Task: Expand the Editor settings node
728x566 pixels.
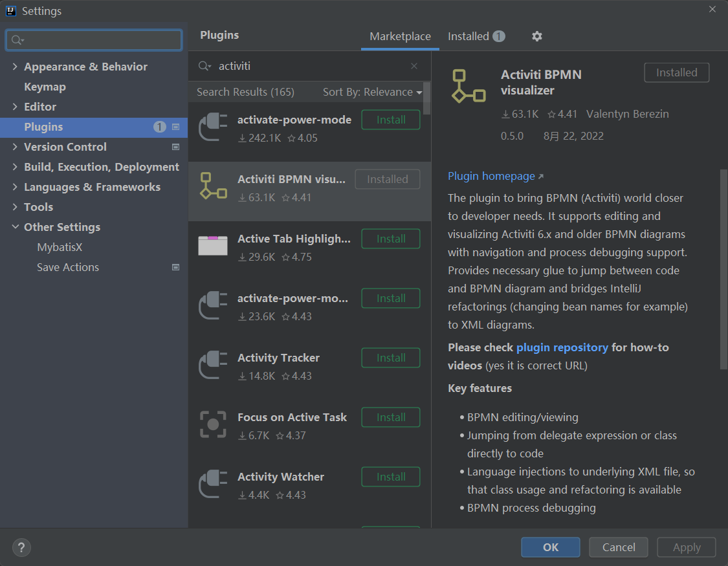Action: coord(15,107)
